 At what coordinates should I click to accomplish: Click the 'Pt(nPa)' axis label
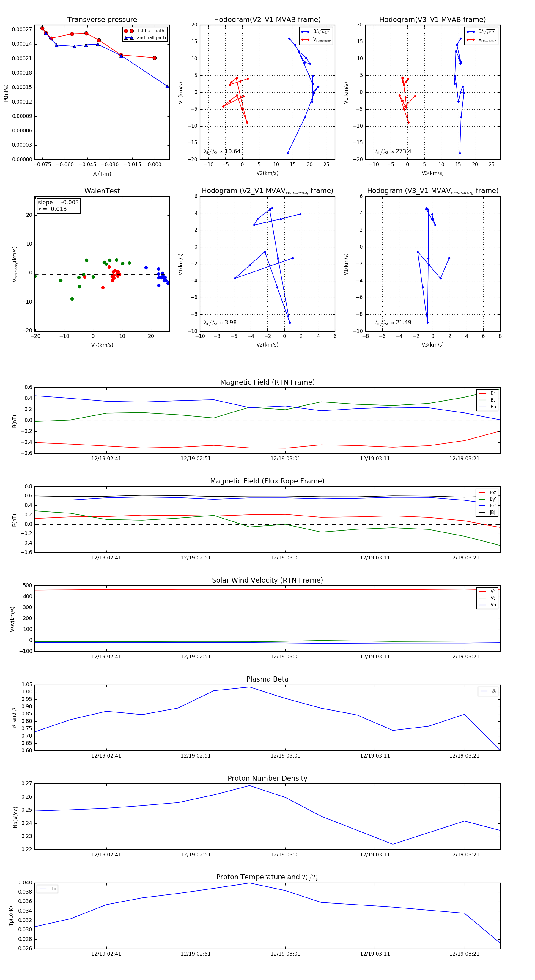coord(6,93)
